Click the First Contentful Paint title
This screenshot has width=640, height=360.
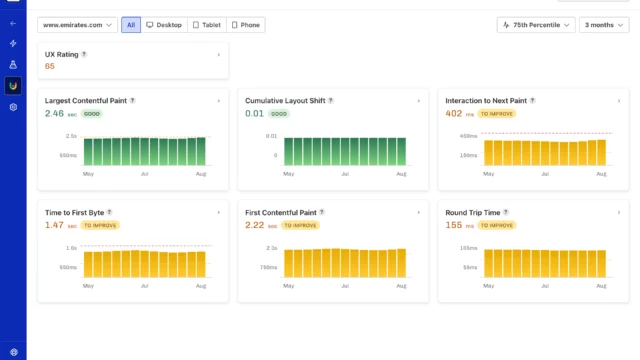tap(281, 212)
